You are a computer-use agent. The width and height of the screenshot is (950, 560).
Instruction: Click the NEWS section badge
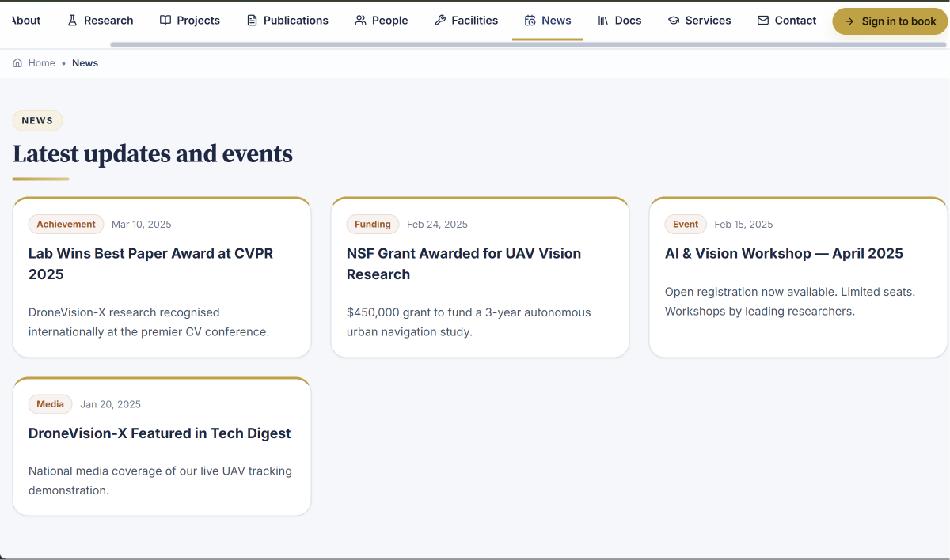click(x=37, y=121)
